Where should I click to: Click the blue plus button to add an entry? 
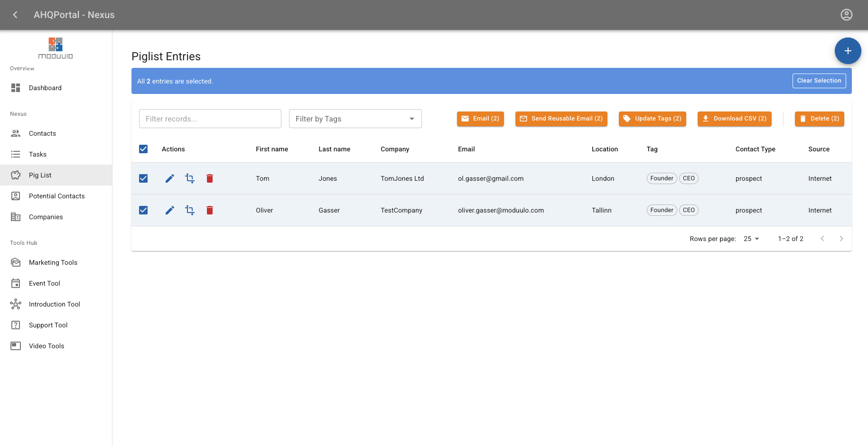click(848, 51)
